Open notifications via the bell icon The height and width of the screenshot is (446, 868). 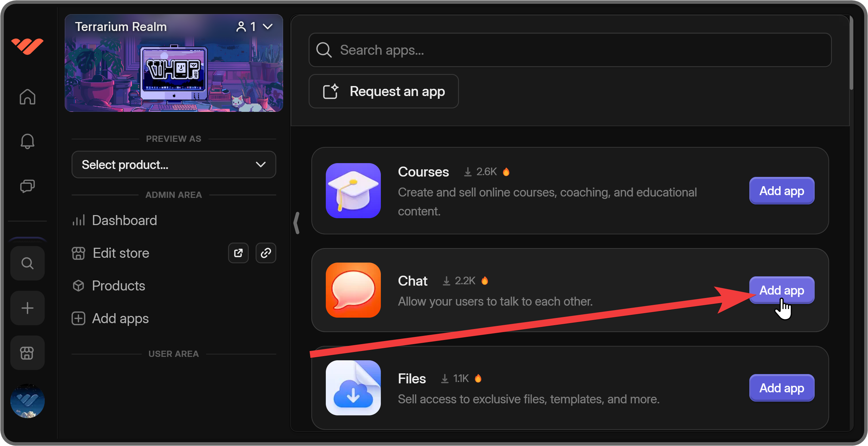point(27,141)
